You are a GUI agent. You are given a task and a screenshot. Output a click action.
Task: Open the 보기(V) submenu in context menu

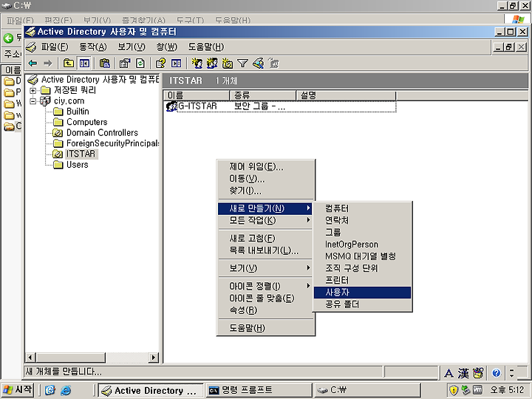pos(265,268)
